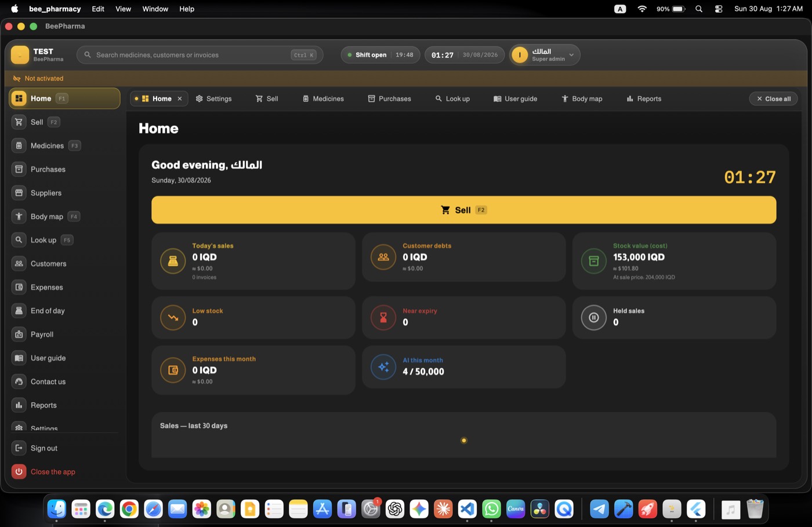This screenshot has width=812, height=527.
Task: Switch to the User guide tab
Action: (x=515, y=99)
